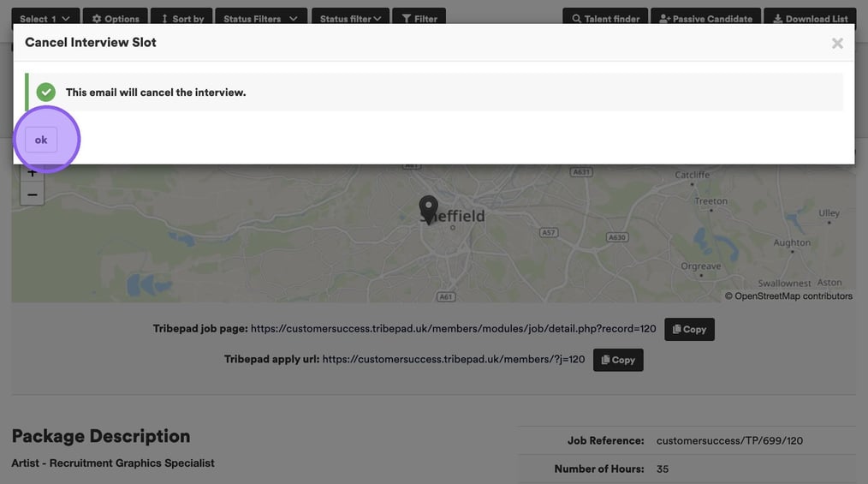Copy the Tribepad apply url
The height and width of the screenshot is (484, 868).
coord(617,360)
